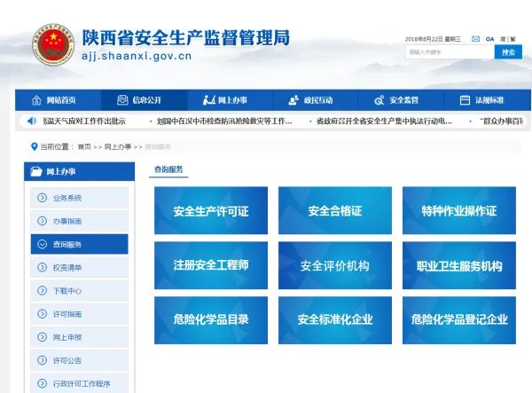Open the mail envelope icon at top right
This screenshot has width=532, height=393.
[475, 39]
